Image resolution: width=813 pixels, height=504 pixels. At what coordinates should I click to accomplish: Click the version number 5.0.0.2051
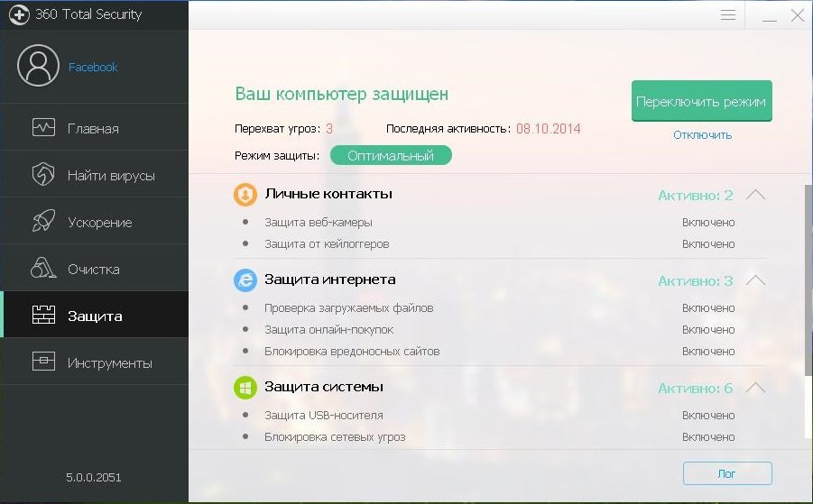93,478
